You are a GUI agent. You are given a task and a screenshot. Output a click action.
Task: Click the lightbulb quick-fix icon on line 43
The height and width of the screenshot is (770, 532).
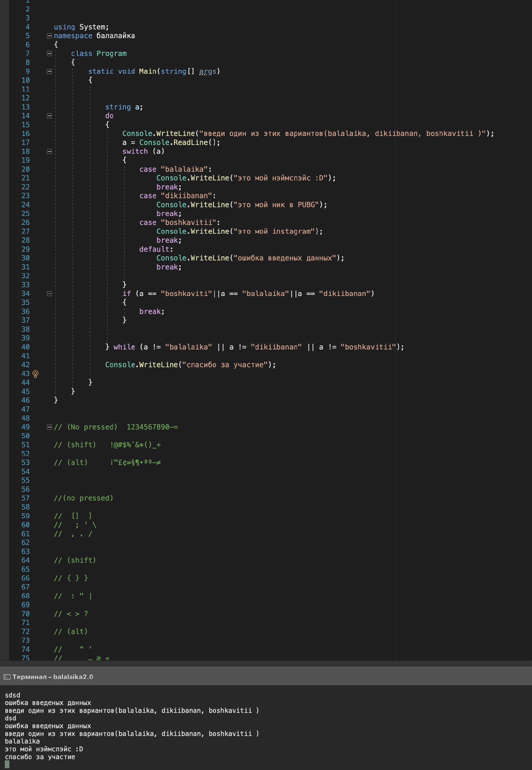(35, 374)
